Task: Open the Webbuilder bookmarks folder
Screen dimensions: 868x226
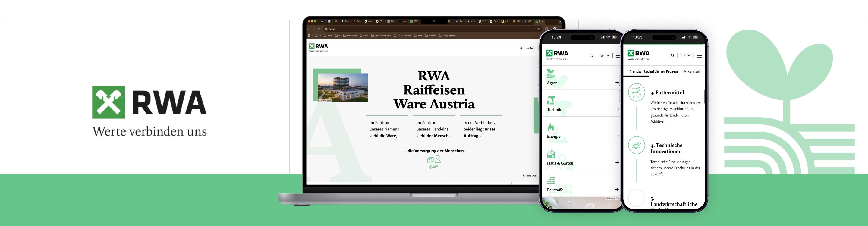Action: [x=350, y=36]
